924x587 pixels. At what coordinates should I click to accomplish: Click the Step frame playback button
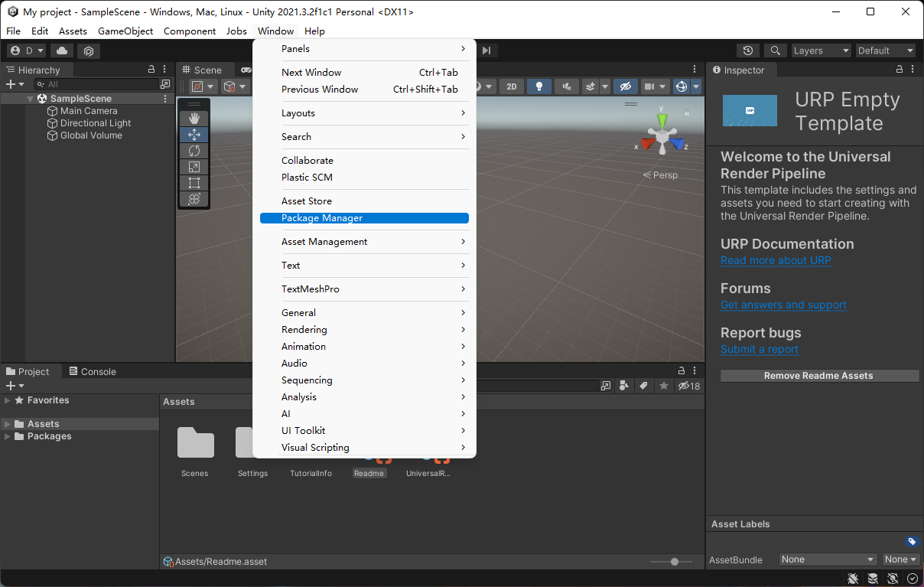pos(486,51)
